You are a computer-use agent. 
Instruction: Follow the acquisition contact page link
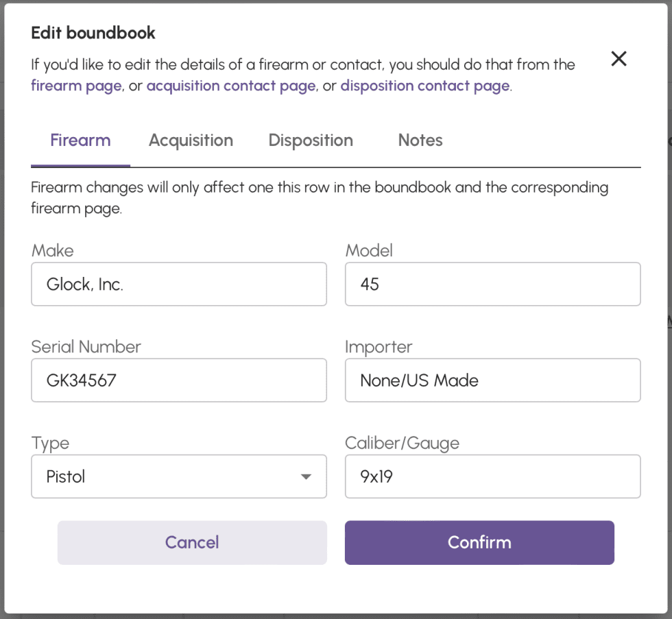231,86
